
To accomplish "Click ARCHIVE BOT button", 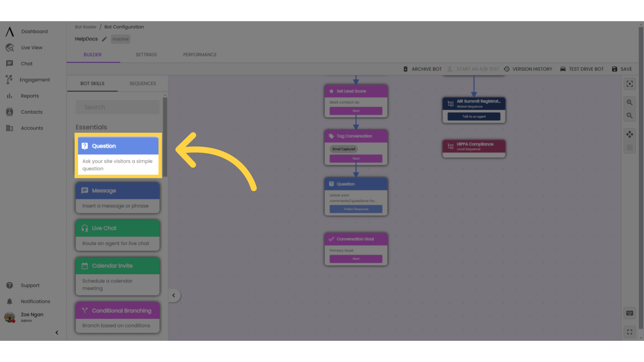I will [422, 69].
